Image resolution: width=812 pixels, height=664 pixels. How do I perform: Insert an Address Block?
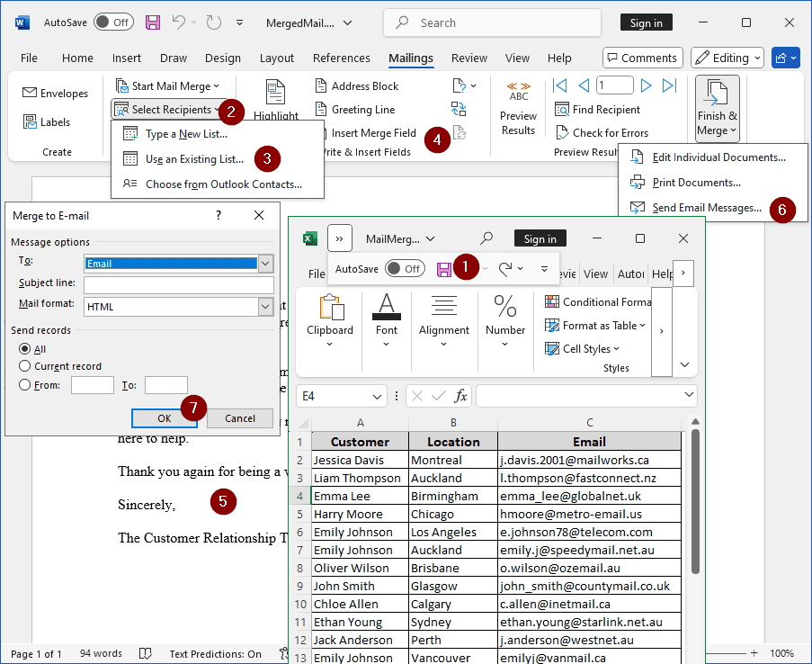point(357,86)
